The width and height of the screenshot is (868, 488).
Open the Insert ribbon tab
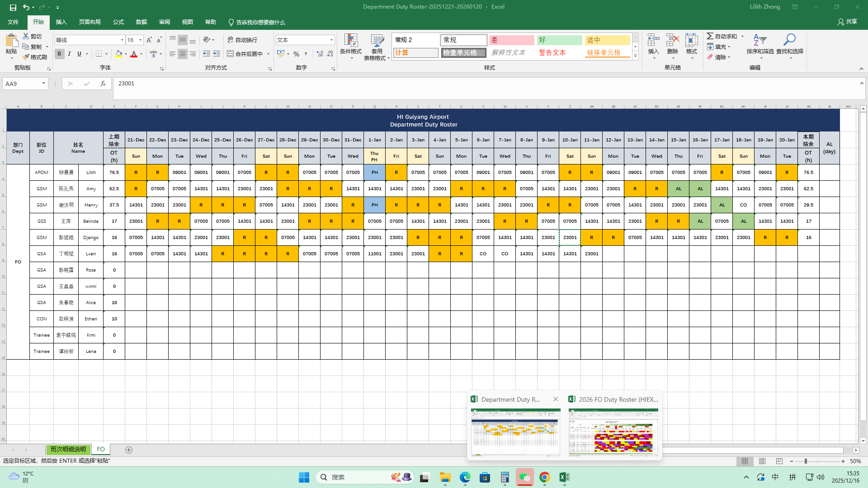[61, 22]
